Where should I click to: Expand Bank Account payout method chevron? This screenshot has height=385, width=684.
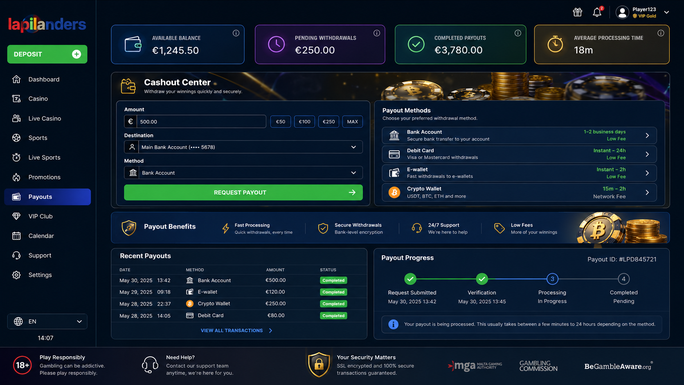point(647,136)
